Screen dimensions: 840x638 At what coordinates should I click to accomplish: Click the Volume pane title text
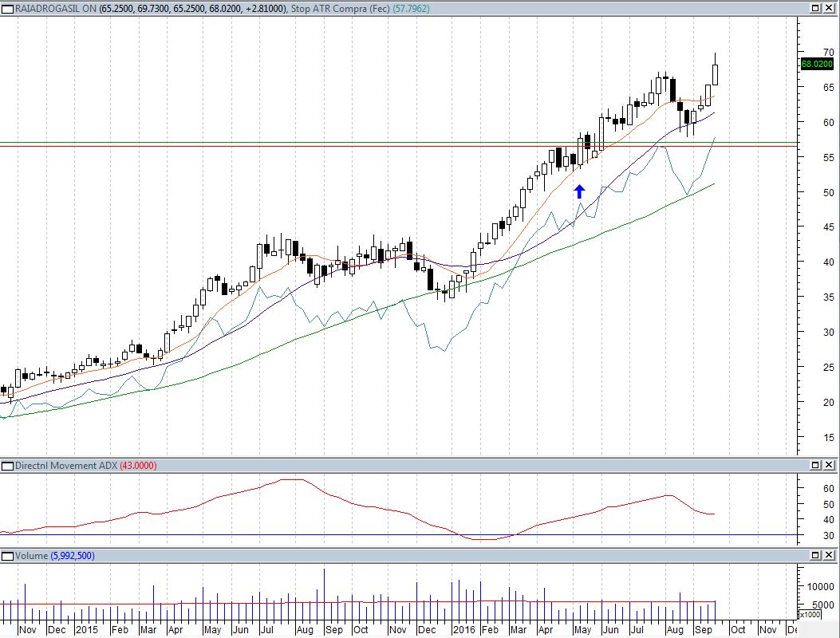tap(32, 555)
